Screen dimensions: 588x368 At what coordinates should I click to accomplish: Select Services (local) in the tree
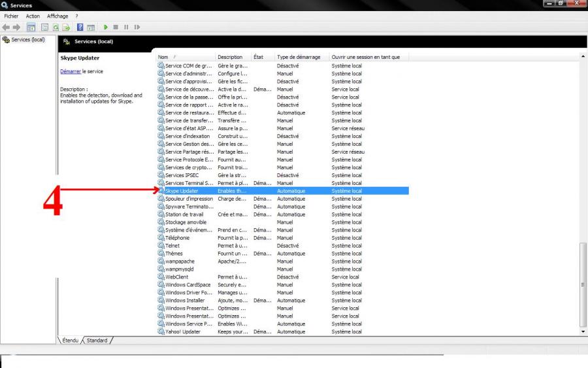coord(27,40)
